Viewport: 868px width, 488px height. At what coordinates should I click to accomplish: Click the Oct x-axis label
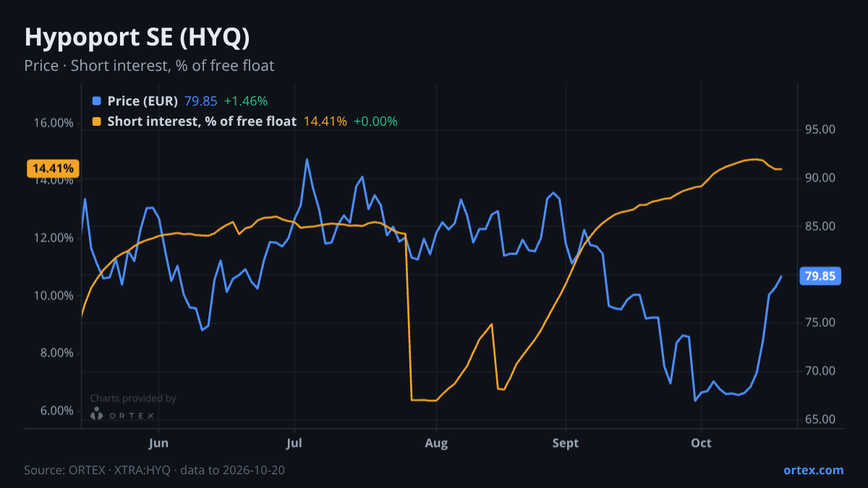click(x=701, y=442)
